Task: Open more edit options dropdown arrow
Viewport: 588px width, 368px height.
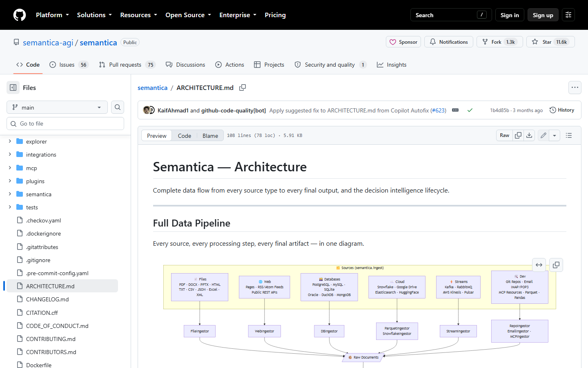Action: coord(555,135)
